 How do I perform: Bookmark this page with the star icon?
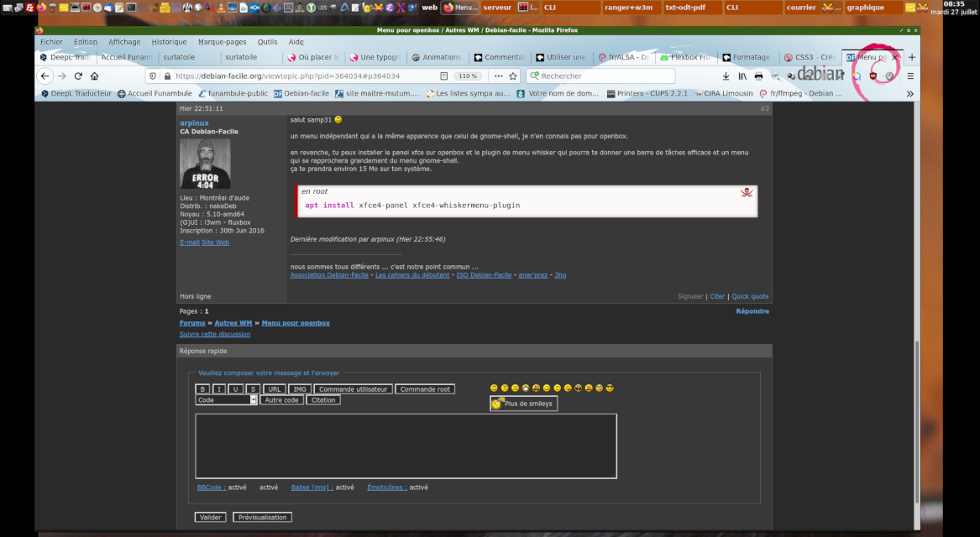pyautogui.click(x=513, y=76)
